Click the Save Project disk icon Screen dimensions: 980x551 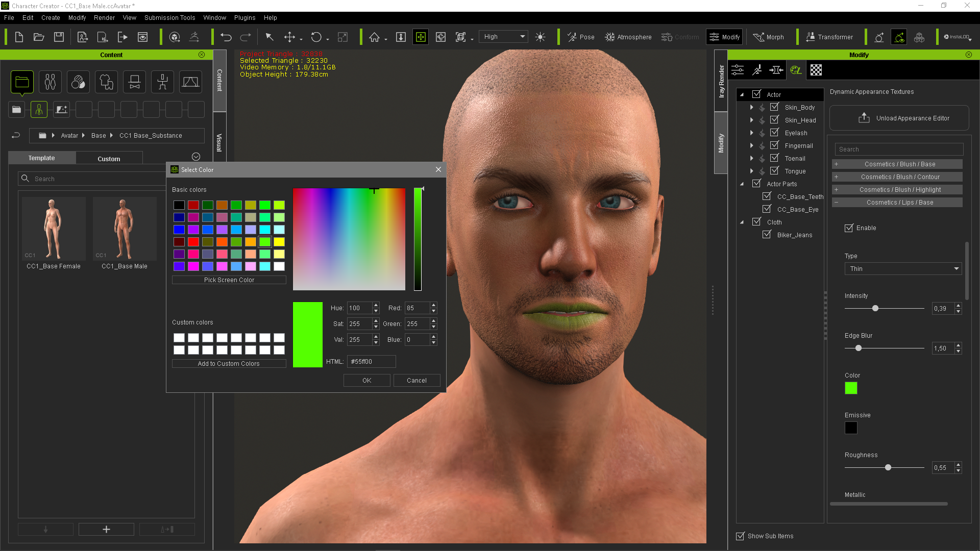point(59,37)
